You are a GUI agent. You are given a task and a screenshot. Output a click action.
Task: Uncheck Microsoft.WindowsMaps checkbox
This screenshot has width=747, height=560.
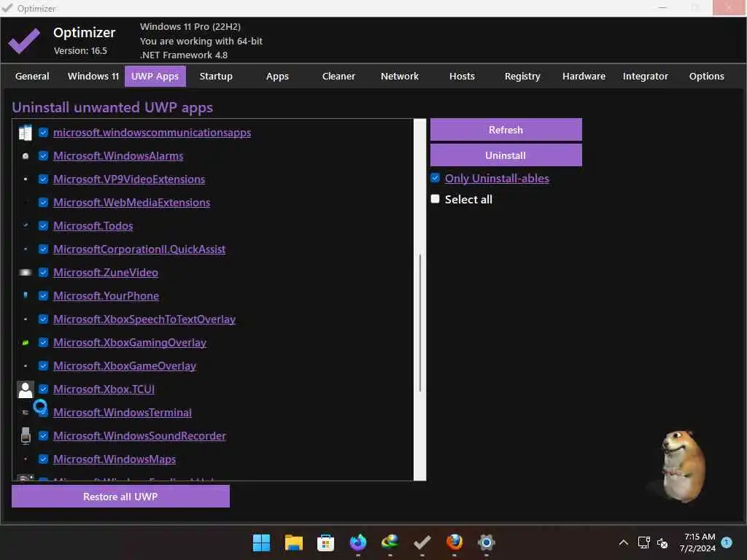[43, 459]
